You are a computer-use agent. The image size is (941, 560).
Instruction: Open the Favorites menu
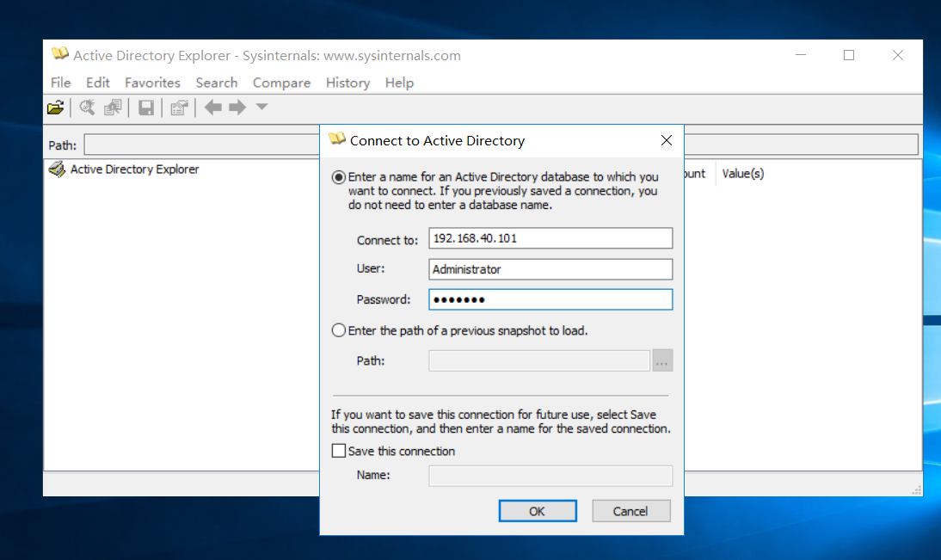click(x=152, y=83)
